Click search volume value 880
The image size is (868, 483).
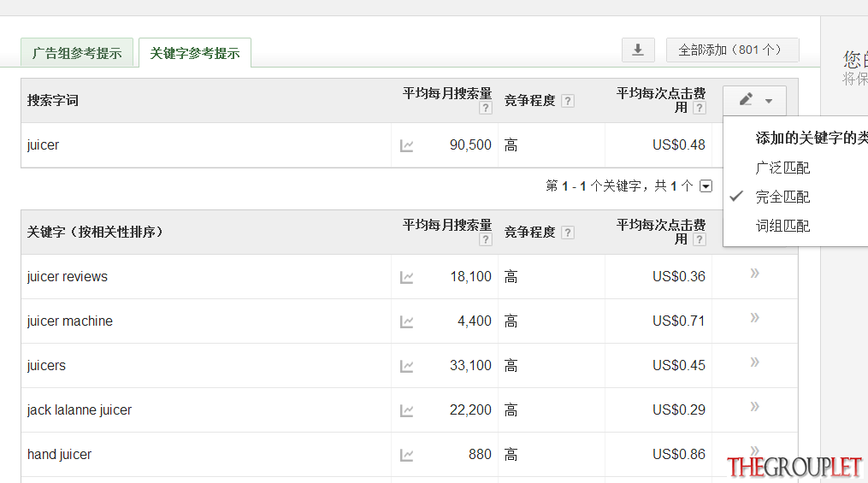click(x=480, y=454)
